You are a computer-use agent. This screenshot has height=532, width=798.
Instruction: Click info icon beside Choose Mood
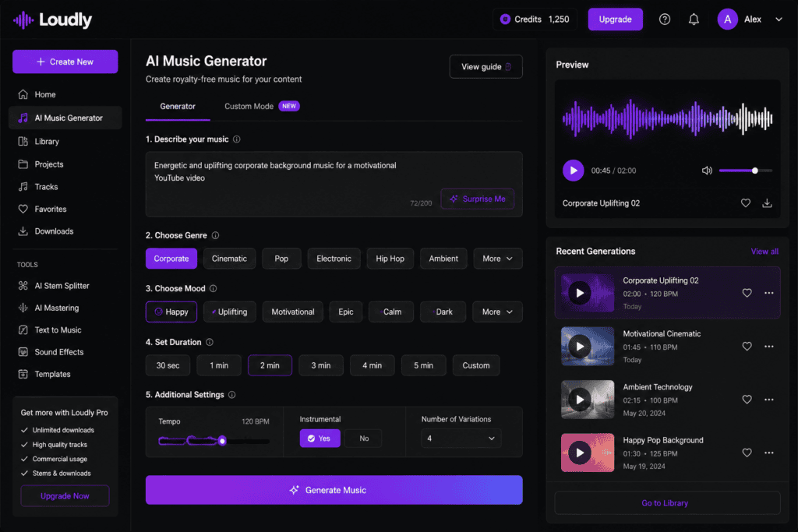(x=214, y=288)
